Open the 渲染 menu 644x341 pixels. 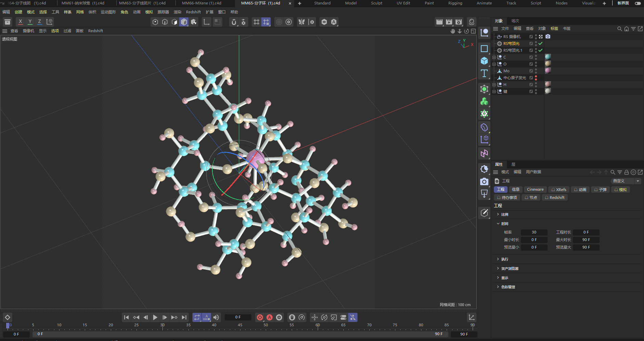tap(177, 12)
